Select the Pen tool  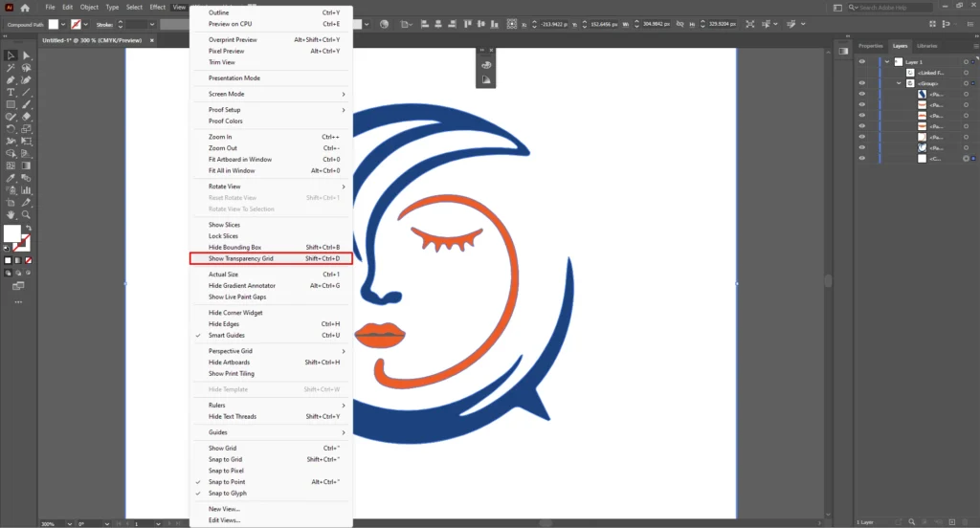click(x=11, y=80)
